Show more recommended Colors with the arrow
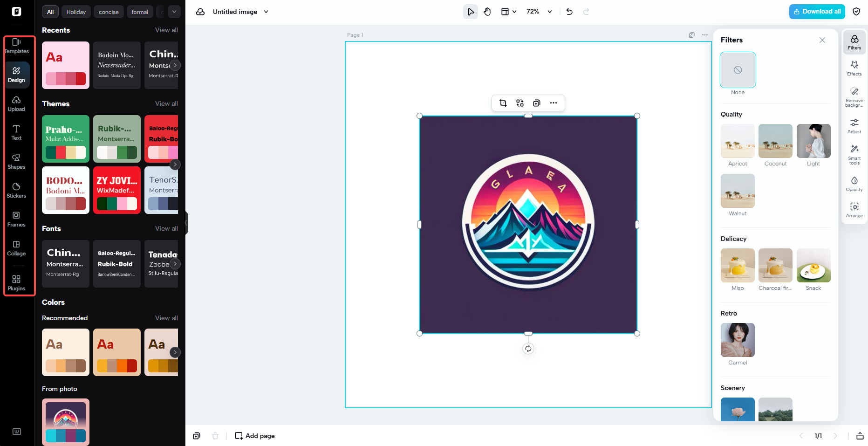Screen dimensions: 868x446 tap(175, 352)
